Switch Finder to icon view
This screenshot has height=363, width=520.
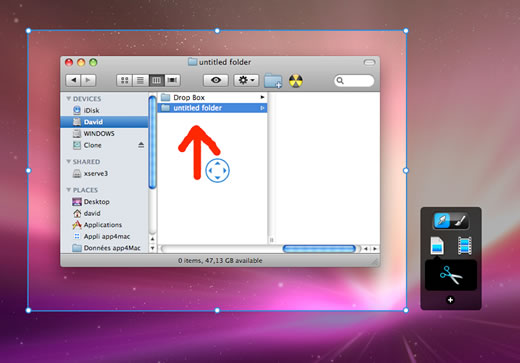point(124,80)
